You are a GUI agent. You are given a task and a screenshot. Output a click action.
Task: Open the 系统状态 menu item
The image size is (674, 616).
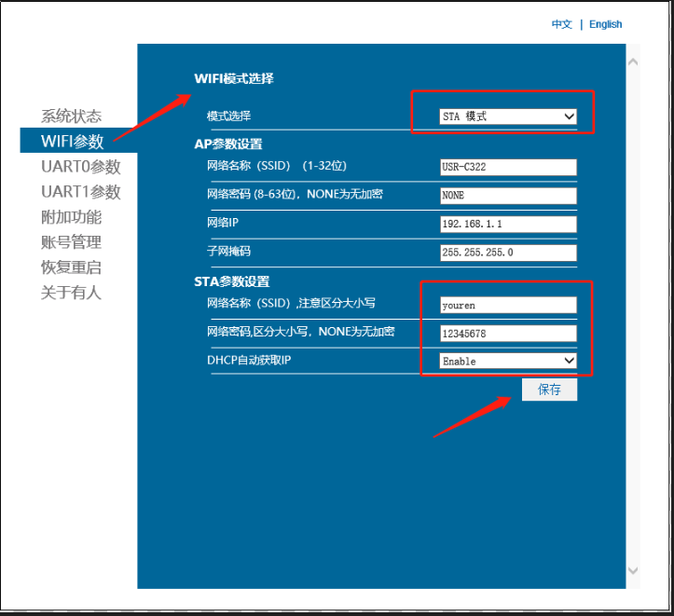click(71, 116)
